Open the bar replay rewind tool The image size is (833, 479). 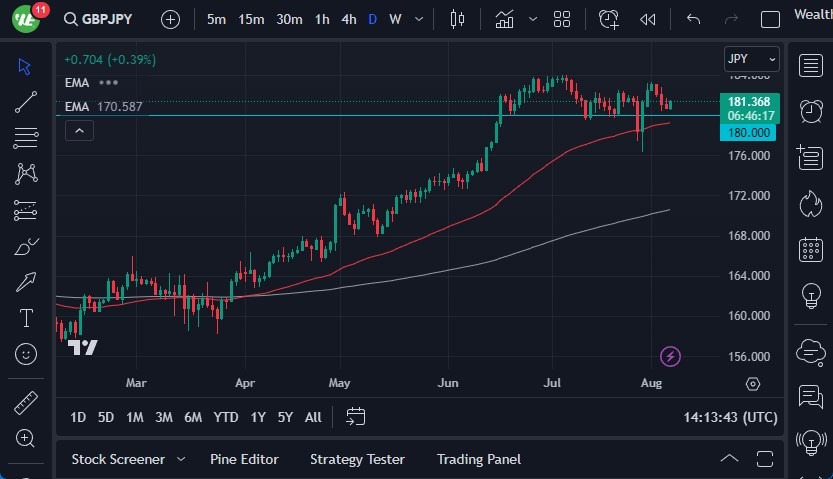pyautogui.click(x=648, y=19)
